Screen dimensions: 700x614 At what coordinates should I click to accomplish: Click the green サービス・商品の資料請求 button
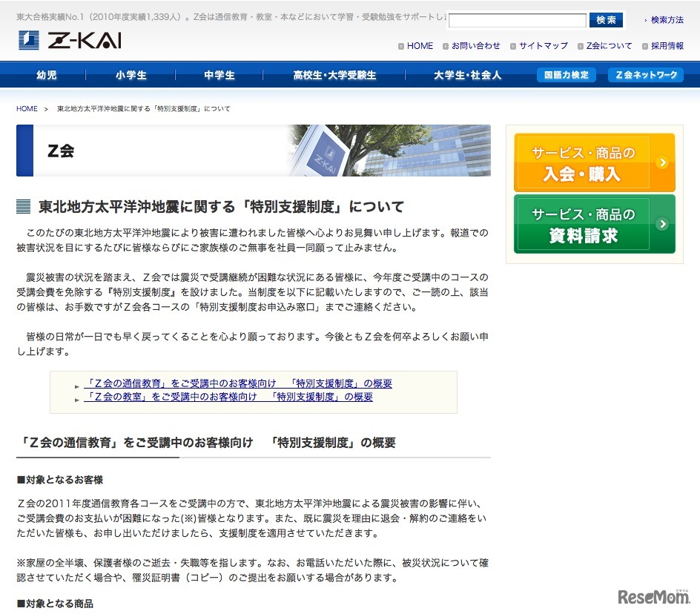(x=595, y=224)
